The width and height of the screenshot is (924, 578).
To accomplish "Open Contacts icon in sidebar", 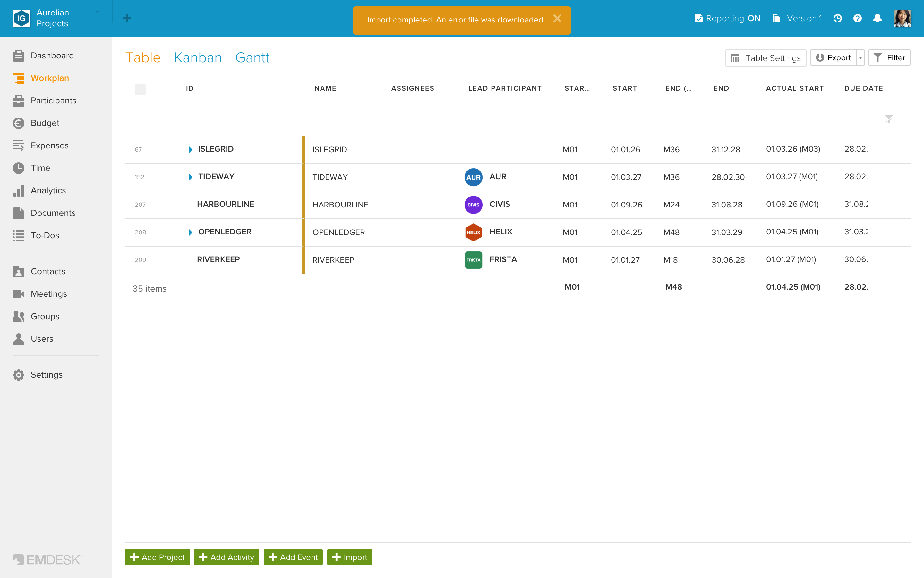I will click(x=18, y=271).
